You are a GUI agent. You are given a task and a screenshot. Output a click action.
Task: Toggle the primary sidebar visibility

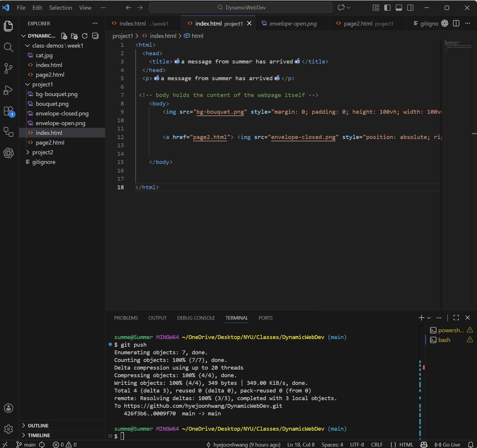[387, 8]
